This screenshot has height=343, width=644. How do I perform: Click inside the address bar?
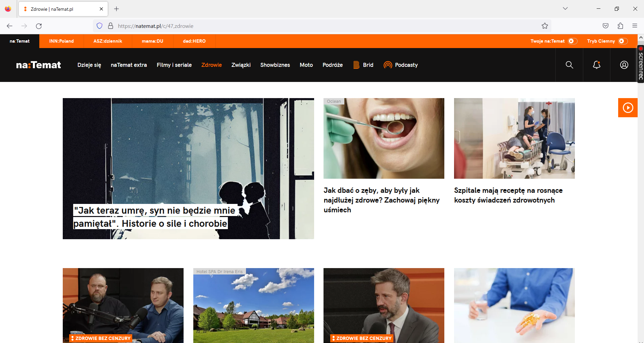pos(235,26)
